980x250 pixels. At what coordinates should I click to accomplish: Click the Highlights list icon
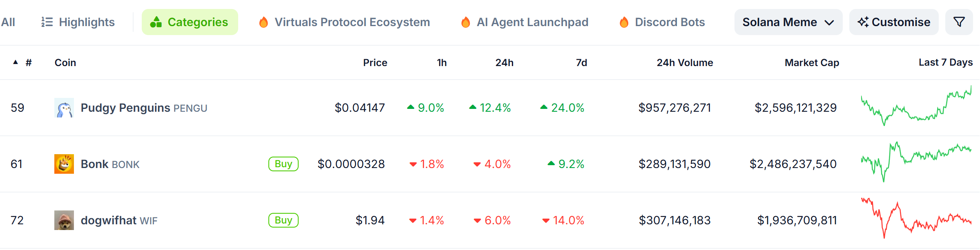(47, 22)
